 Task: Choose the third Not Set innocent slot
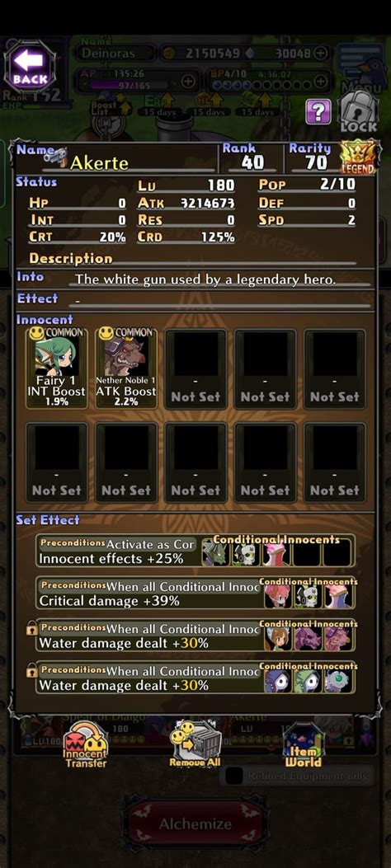click(334, 368)
